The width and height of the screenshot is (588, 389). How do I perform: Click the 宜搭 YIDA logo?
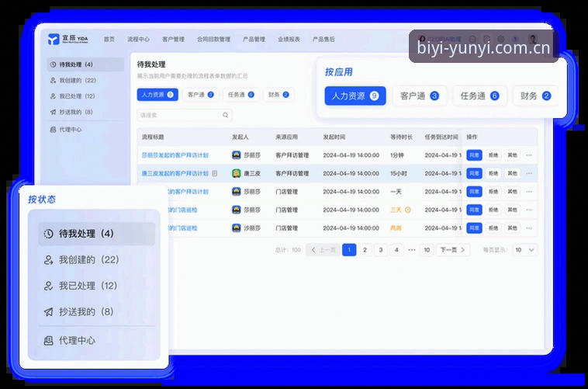[67, 39]
